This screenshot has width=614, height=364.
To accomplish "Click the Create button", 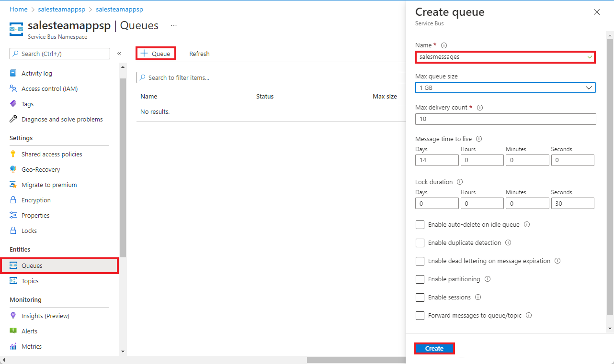I will pos(434,348).
